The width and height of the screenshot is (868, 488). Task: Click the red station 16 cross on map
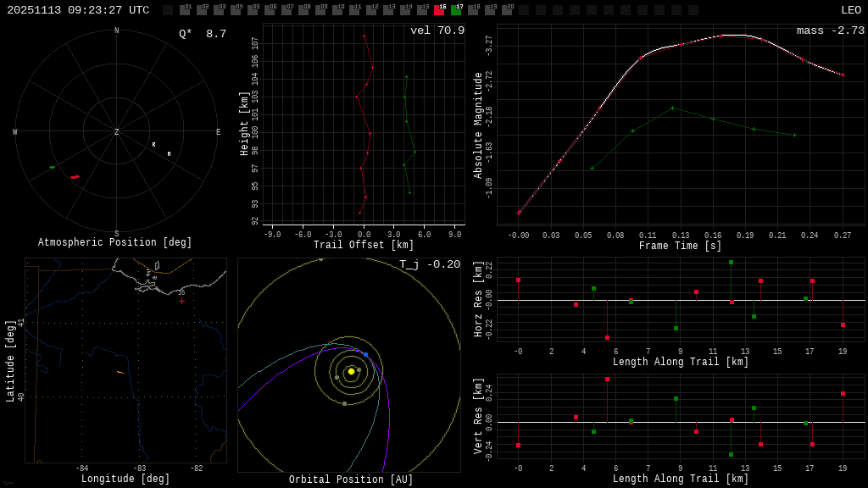click(x=181, y=301)
